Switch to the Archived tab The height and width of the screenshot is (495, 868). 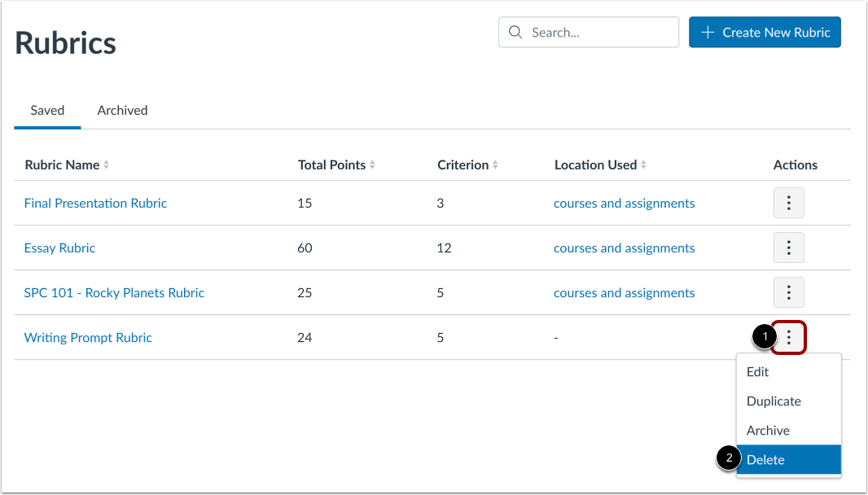122,110
